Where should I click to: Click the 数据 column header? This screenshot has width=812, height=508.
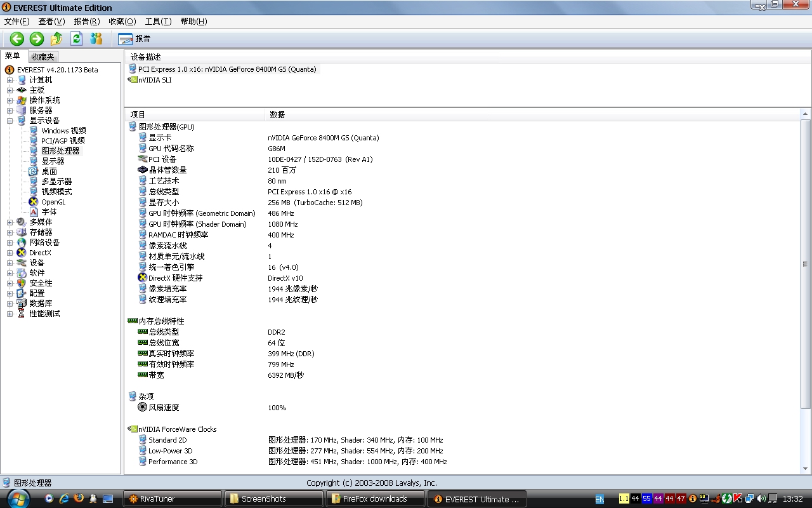click(533, 115)
